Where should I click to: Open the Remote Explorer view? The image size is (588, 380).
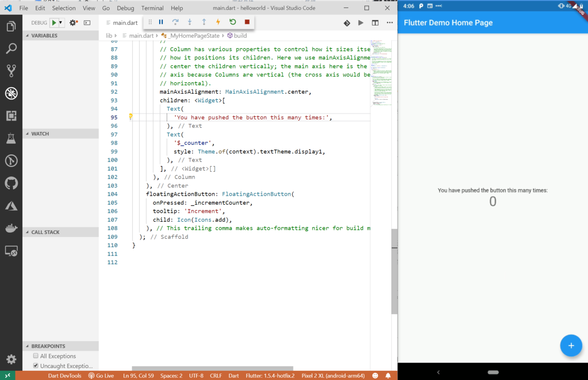coord(11,251)
